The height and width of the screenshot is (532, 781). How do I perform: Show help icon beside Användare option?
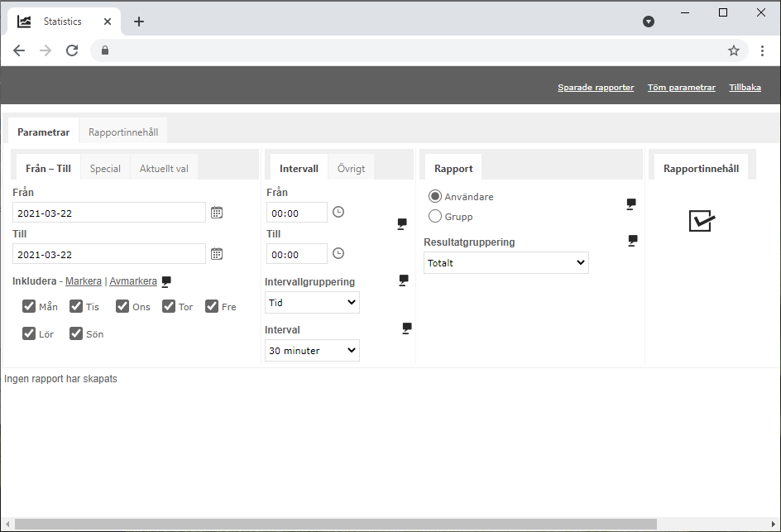[x=631, y=204]
